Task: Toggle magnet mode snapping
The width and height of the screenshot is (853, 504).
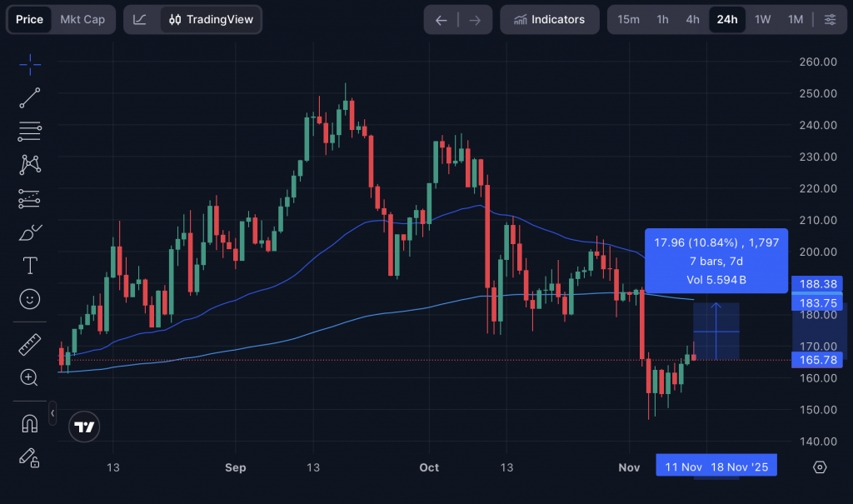Action: click(30, 423)
